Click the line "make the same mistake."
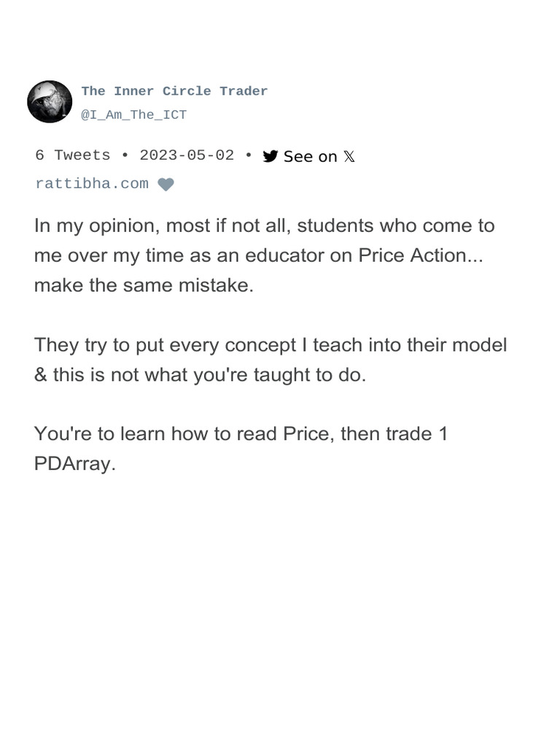The height and width of the screenshot is (747, 560). [144, 285]
